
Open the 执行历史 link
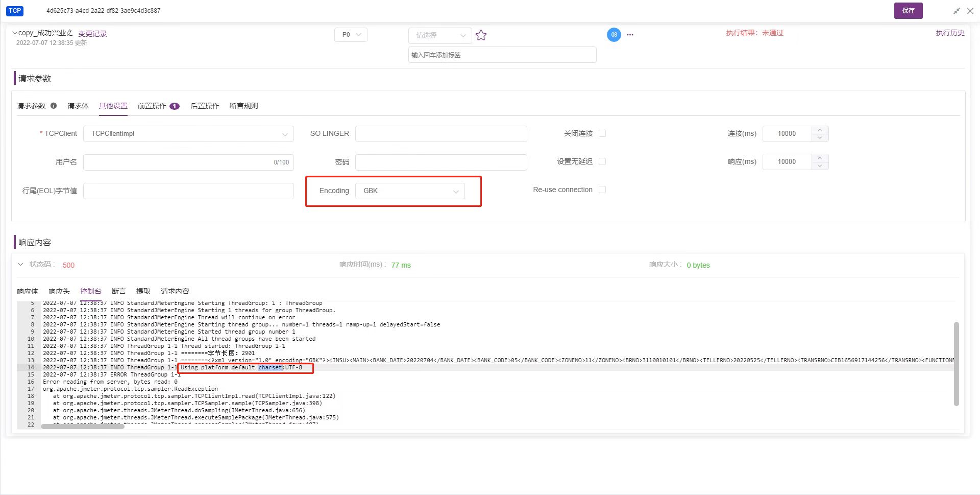(950, 33)
